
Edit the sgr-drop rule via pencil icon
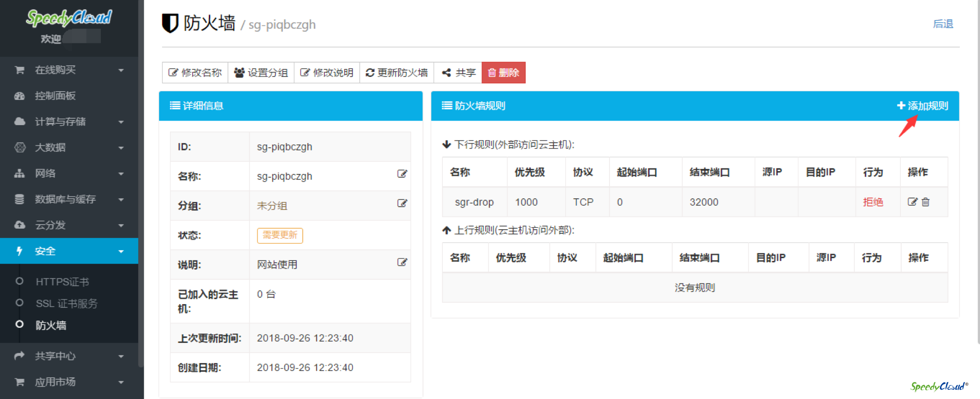[912, 202]
